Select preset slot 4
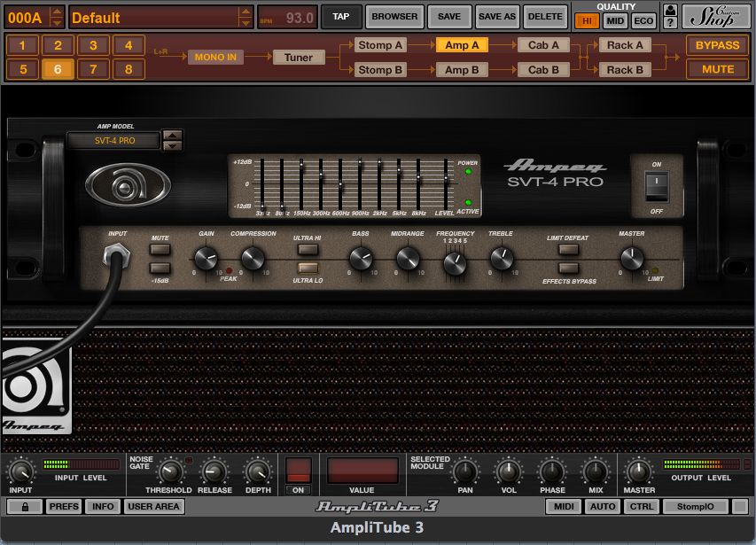 point(129,45)
